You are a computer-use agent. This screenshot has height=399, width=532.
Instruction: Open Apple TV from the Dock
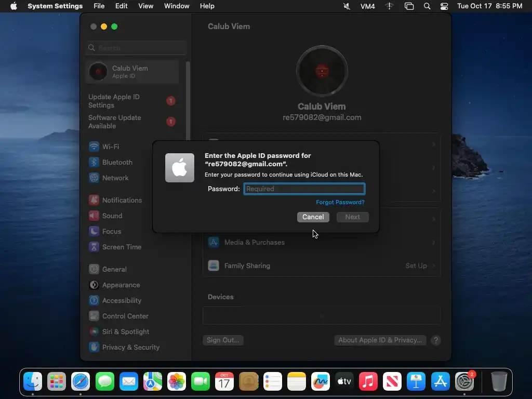coord(344,381)
